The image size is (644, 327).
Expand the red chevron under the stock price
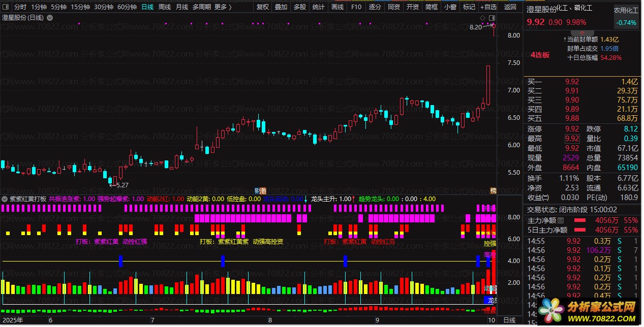tap(582, 32)
